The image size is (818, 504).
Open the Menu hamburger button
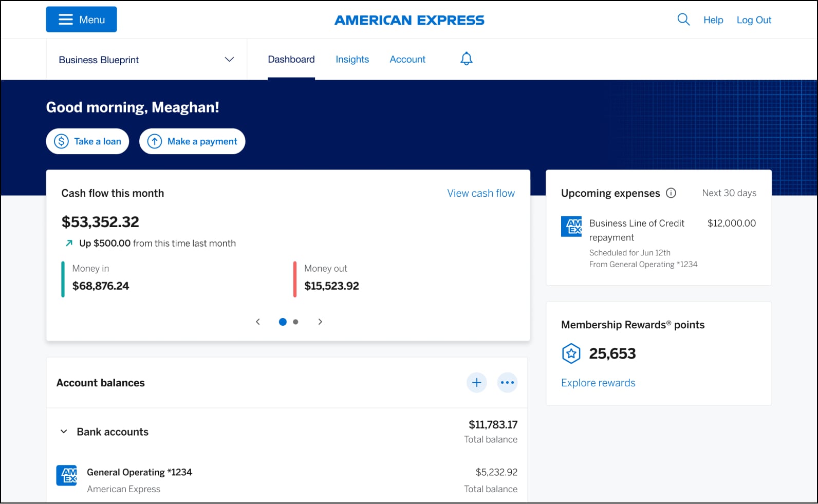tap(81, 19)
